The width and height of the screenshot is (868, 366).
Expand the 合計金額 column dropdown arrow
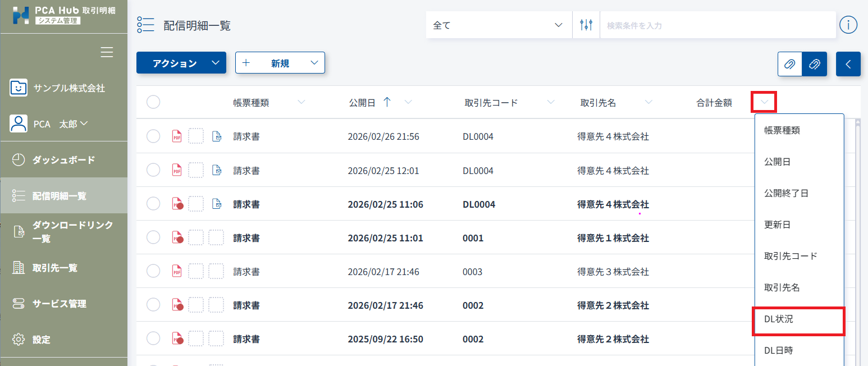coord(764,102)
